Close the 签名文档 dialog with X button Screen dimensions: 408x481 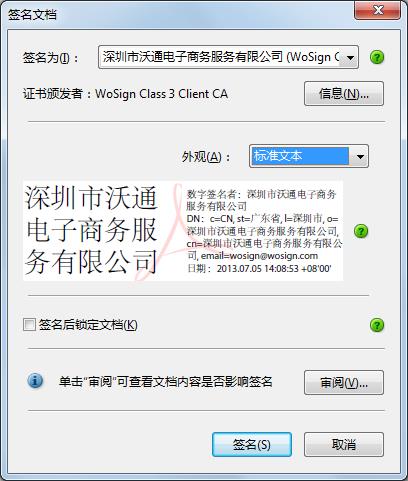[378, 10]
